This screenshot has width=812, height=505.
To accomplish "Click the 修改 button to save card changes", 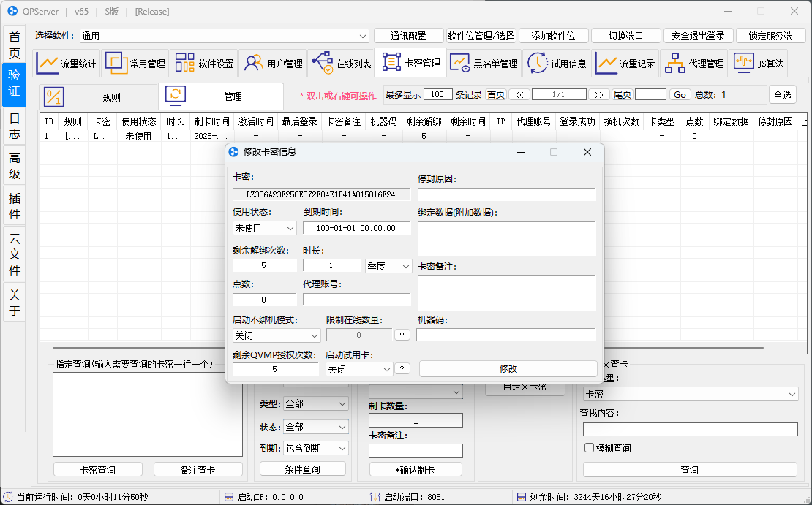I will pos(507,368).
